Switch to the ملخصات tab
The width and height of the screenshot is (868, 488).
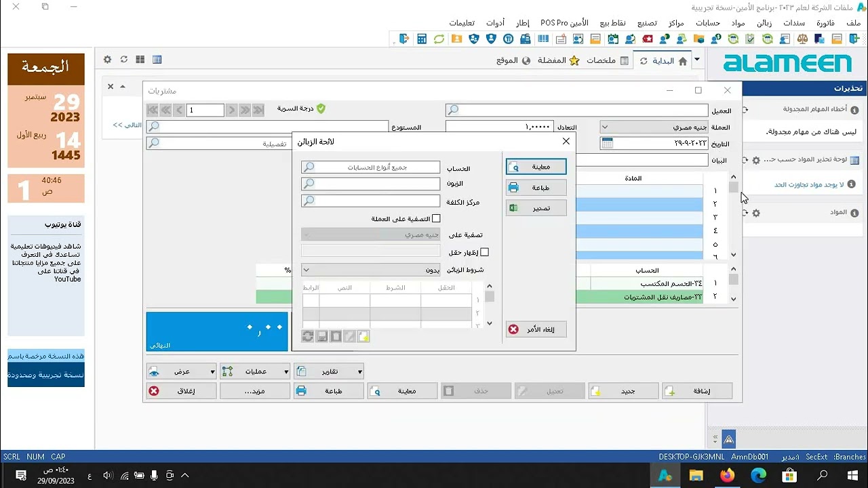608,60
